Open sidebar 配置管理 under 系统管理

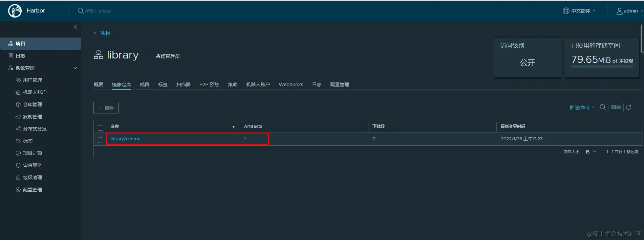[33, 190]
